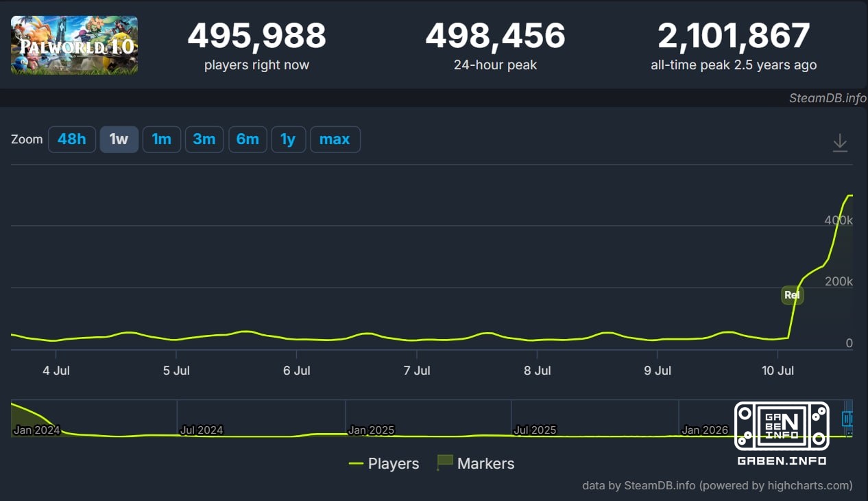The height and width of the screenshot is (501, 868).
Task: Show max history with max button
Action: (x=335, y=139)
